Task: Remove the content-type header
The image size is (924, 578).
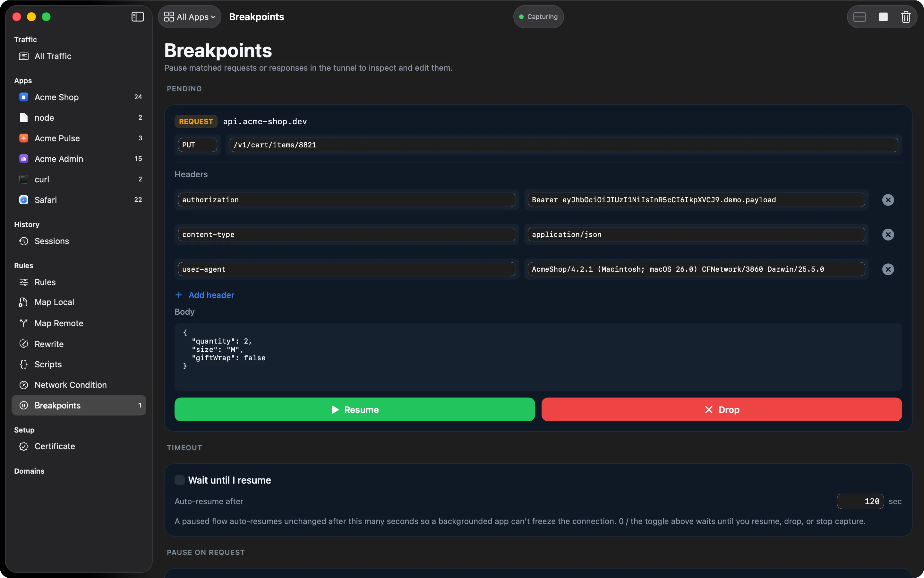Action: [888, 235]
